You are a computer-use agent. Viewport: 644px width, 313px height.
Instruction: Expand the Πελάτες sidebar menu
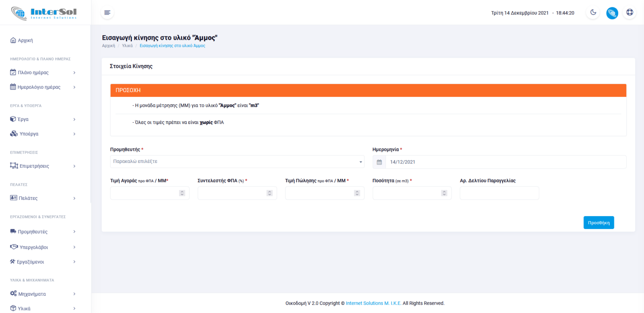click(43, 198)
